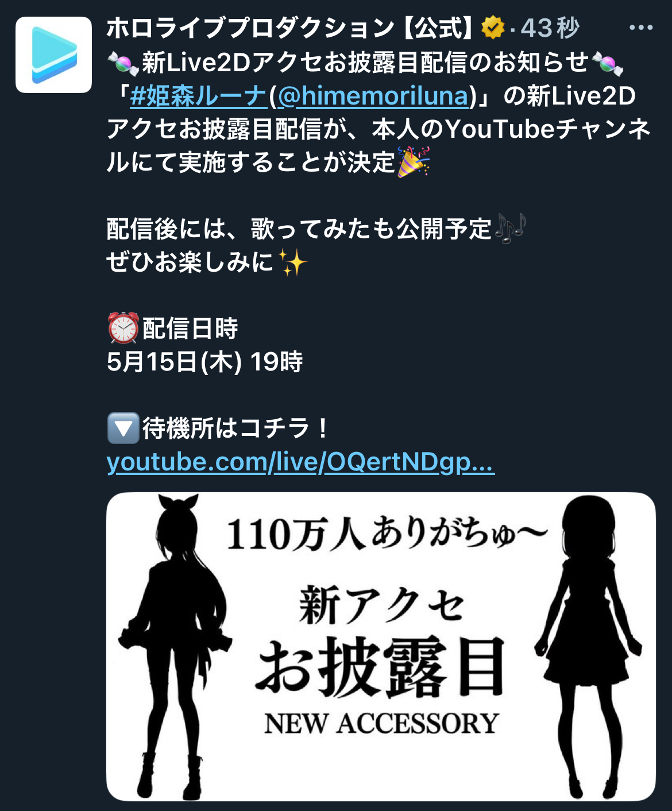Open the #姫森ルーナ hashtag link
The image size is (672, 811).
point(199,96)
